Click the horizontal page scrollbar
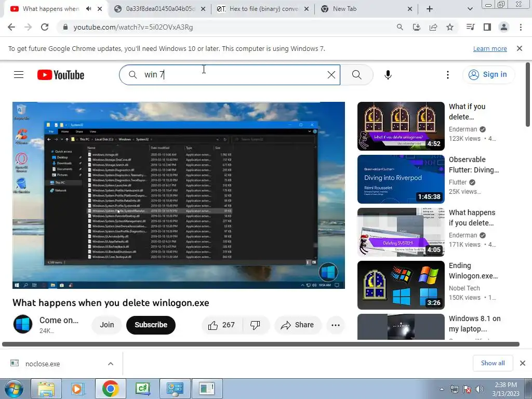Image resolution: width=532 pixels, height=399 pixels. [261, 344]
